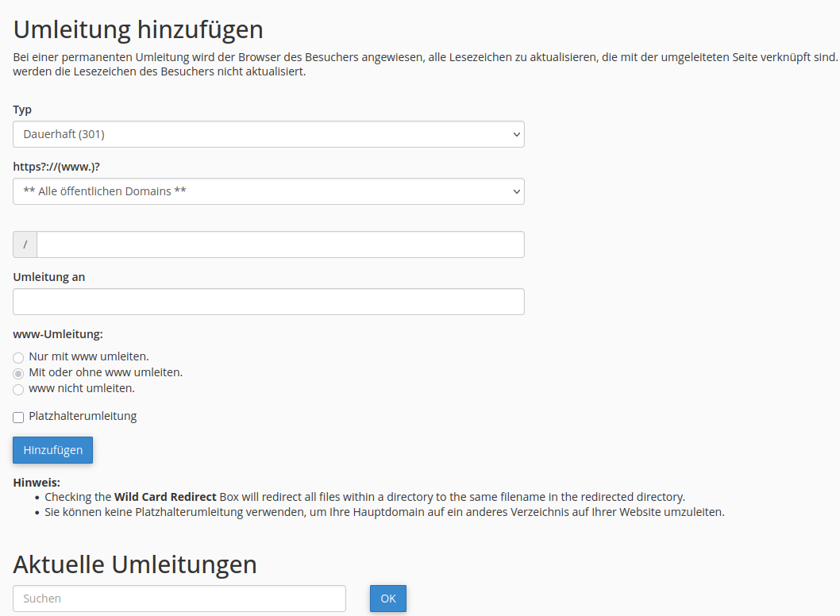Click into the Umleitung an text field
Image resolution: width=840 pixels, height=616 pixels.
[268, 302]
